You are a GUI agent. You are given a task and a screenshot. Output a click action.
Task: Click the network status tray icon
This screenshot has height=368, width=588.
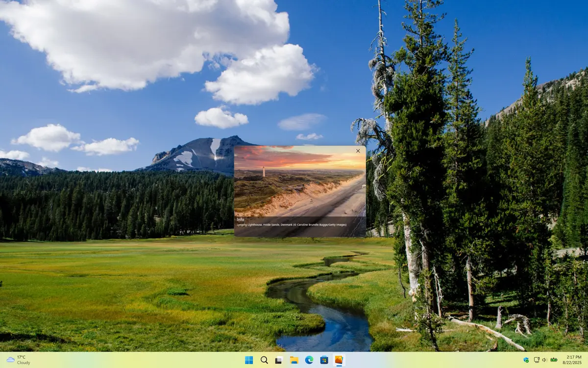(537, 360)
